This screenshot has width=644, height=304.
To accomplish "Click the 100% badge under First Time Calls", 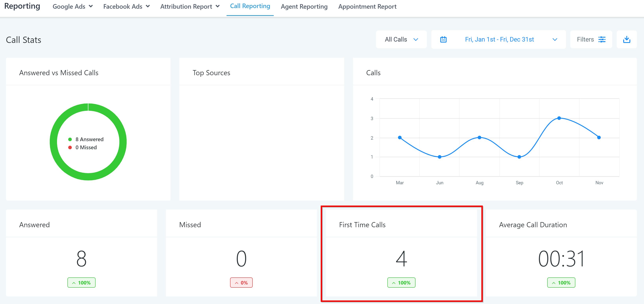I will [401, 283].
